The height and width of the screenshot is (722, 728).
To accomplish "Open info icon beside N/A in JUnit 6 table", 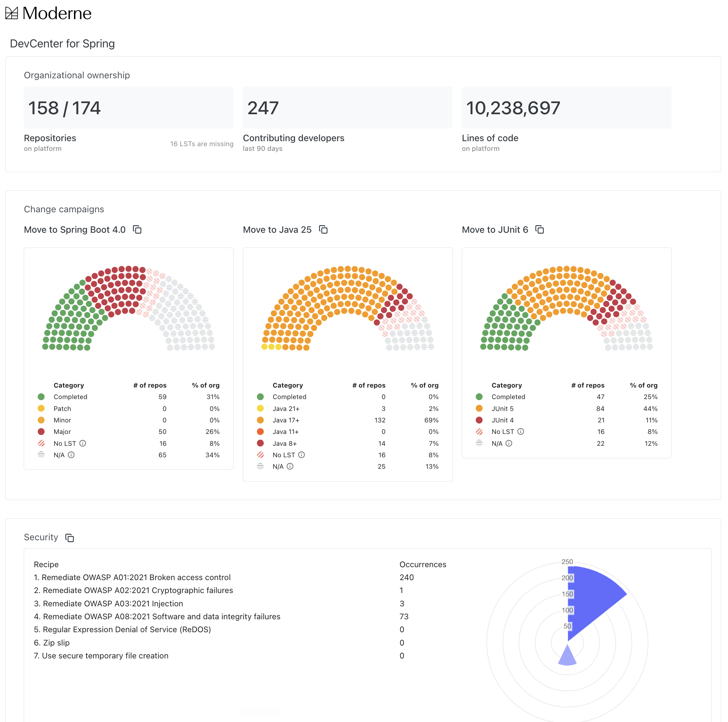I will tap(509, 443).
